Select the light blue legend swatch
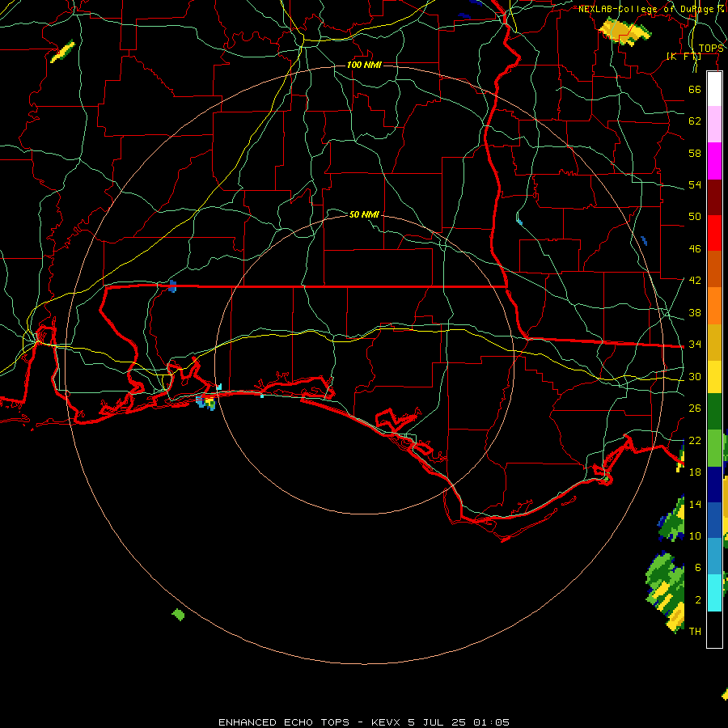The height and width of the screenshot is (728, 728). tap(714, 556)
